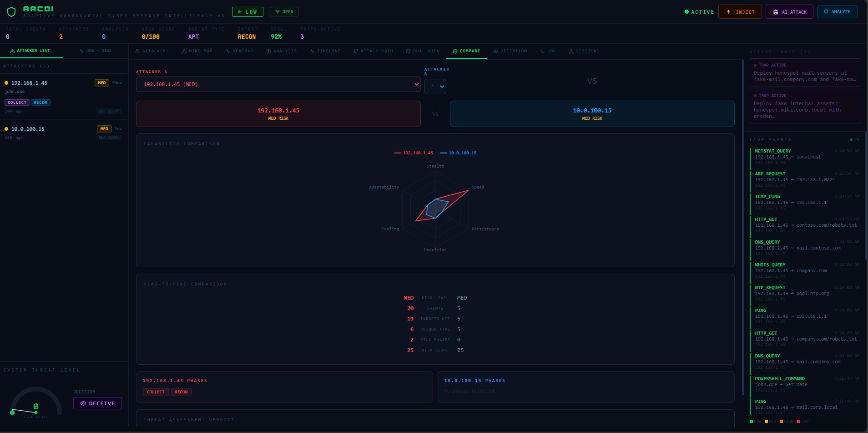Screen dimensions: 868x433
Task: Click the AACDI shield logo icon
Action: click(11, 12)
